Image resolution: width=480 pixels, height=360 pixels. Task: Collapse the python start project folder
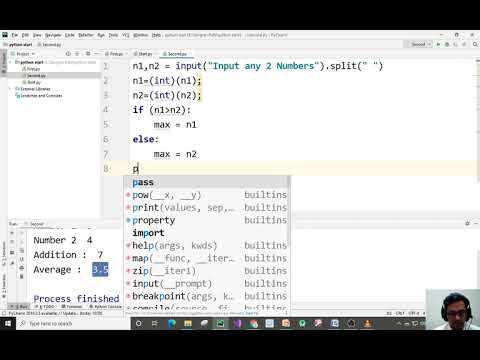[11, 62]
